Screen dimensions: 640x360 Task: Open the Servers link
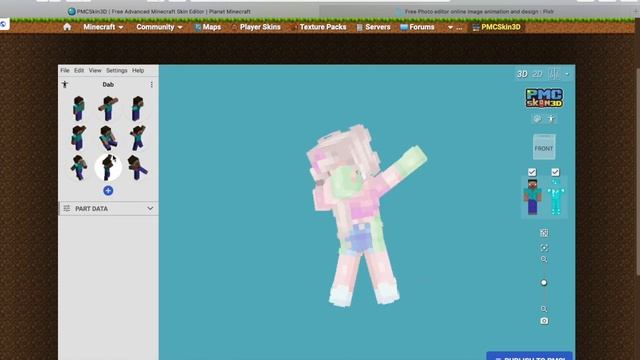[x=373, y=27]
